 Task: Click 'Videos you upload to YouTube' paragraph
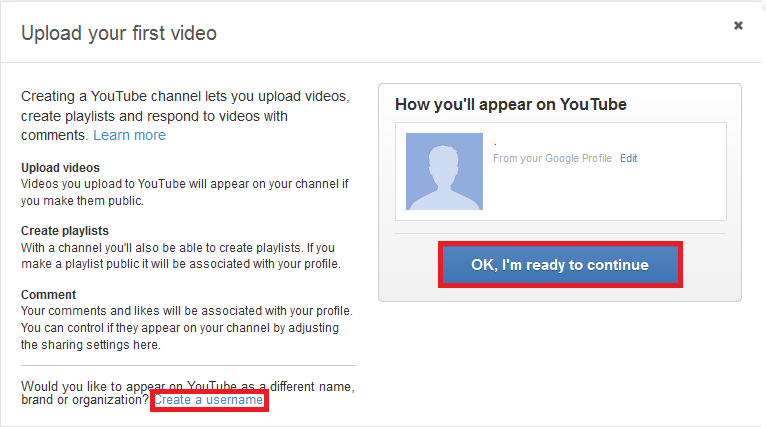(185, 192)
